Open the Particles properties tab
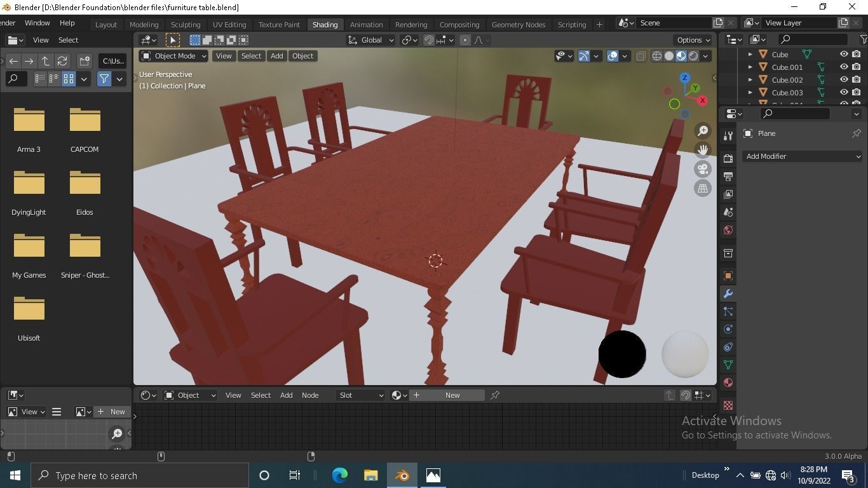This screenshot has width=868, height=488. [728, 311]
